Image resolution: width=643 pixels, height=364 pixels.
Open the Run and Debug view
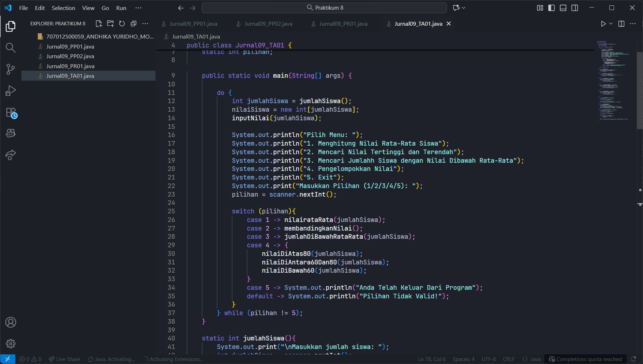11,91
